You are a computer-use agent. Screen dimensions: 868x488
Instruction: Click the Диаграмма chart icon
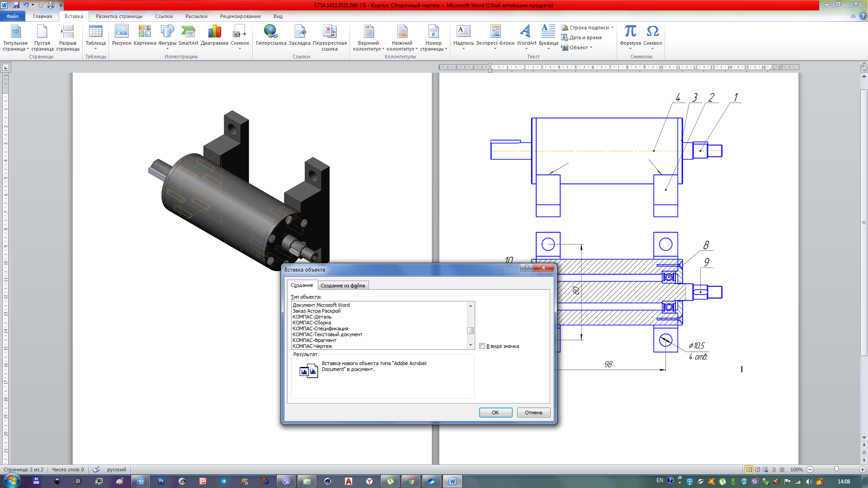(214, 32)
